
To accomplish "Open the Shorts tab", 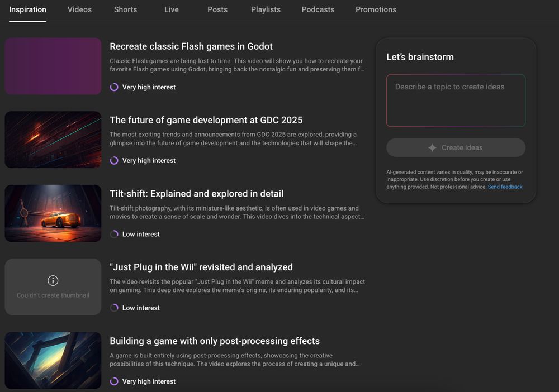I will [125, 9].
